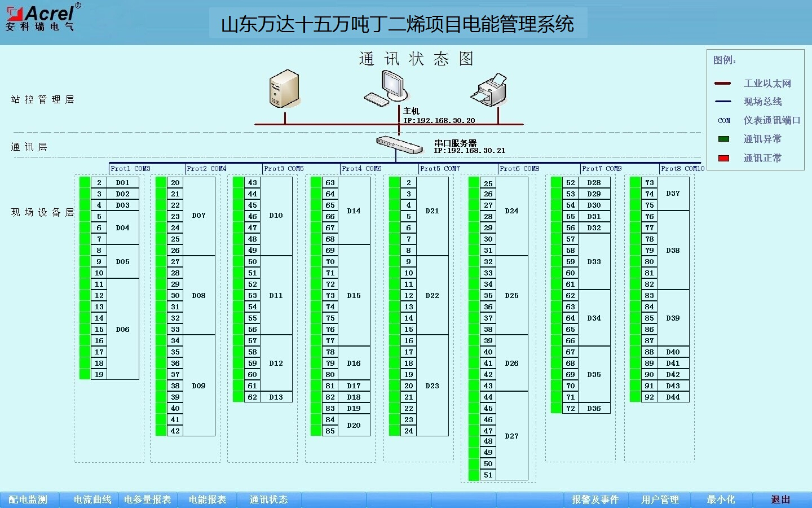Screen dimensions: 812x508
Task: Click the server tower icon
Action: click(284, 89)
